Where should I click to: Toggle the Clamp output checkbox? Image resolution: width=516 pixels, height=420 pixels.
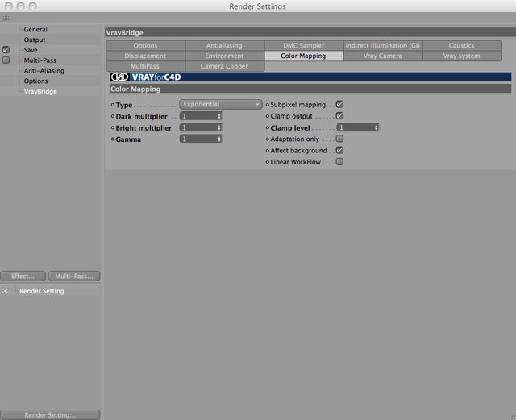point(339,116)
